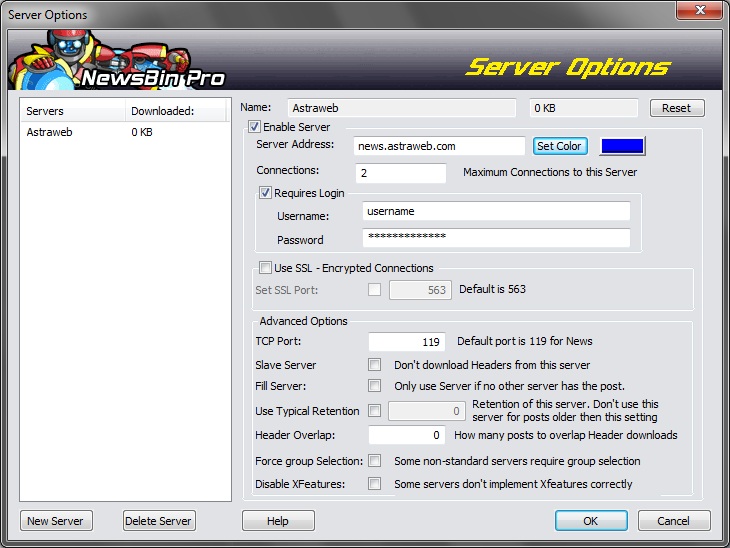Click the 0 KB cell in Astraweb row
Screen dimensions: 730x548
(x=142, y=132)
